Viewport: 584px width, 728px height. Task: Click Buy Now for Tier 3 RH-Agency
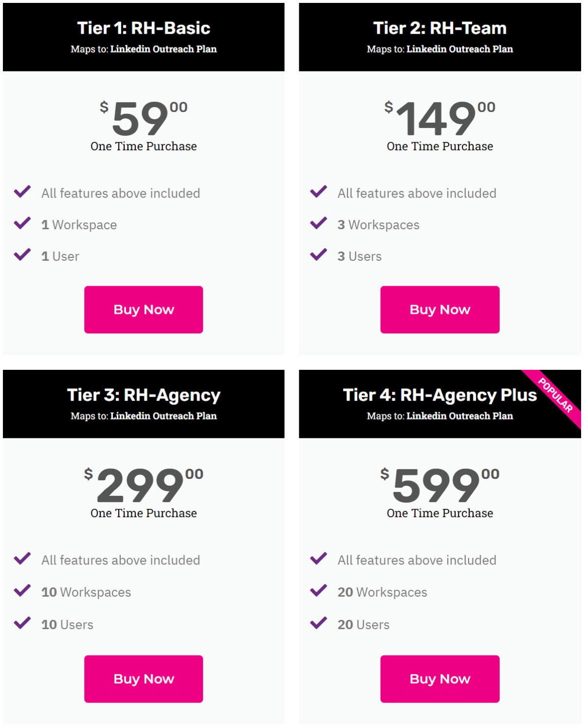pos(144,679)
